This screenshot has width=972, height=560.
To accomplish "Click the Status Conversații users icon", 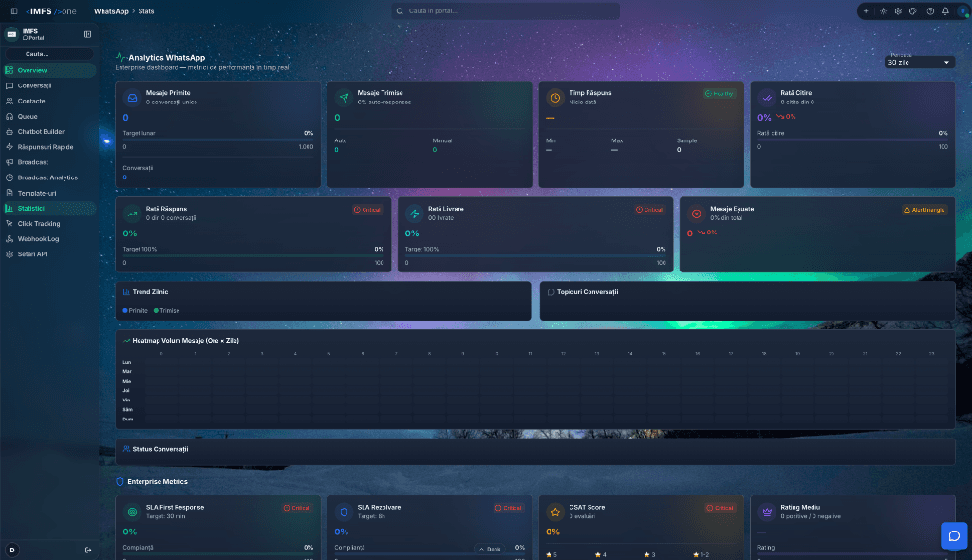I will point(126,449).
